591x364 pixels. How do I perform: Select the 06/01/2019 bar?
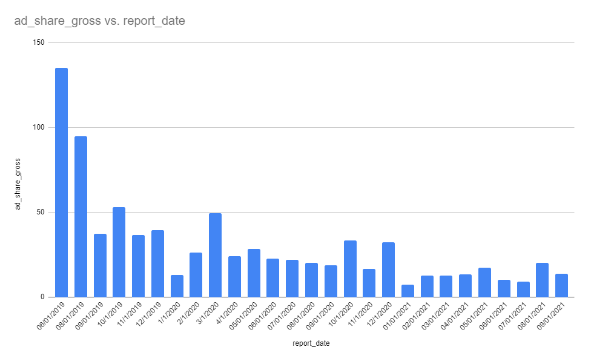click(61, 182)
